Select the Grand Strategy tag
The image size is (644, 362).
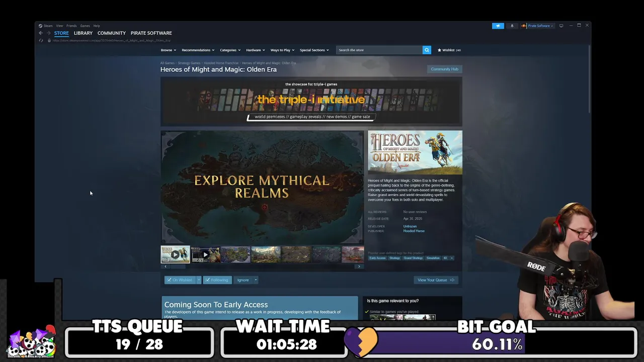[x=413, y=258]
